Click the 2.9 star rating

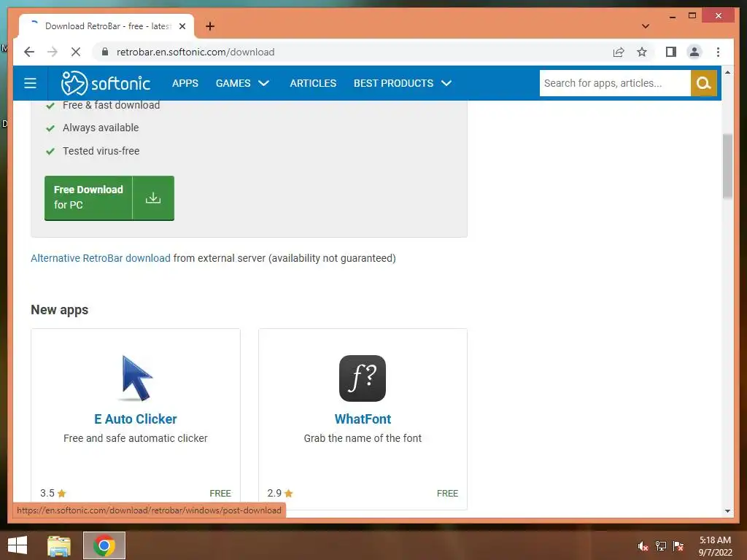(280, 494)
